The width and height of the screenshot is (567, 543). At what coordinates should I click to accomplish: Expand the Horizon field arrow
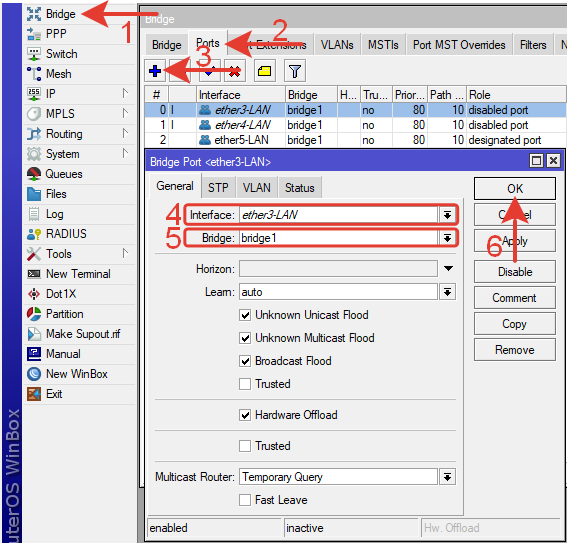448,269
